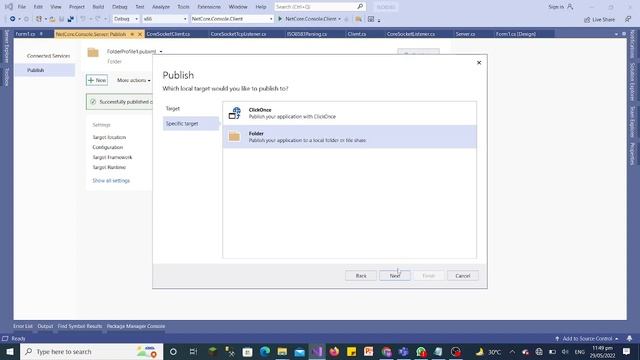Click the search magnifier icon
Viewport: 640px width, 360px height.
pyautogui.click(x=360, y=7)
